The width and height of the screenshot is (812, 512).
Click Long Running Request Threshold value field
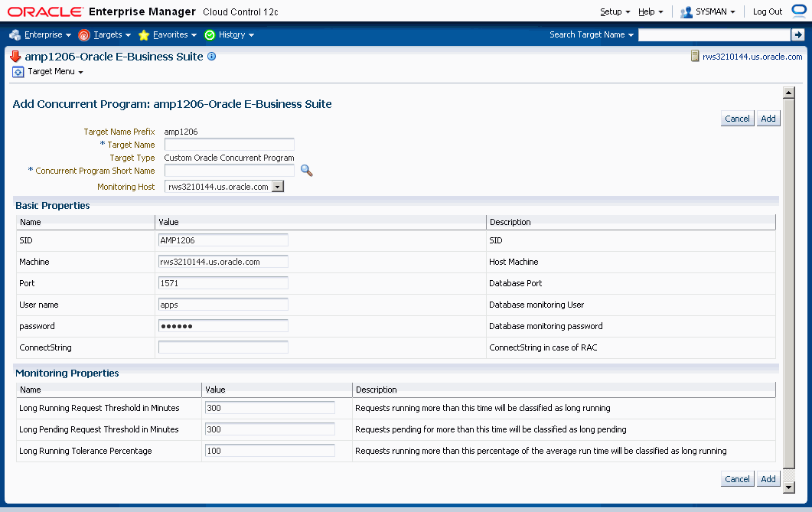270,408
